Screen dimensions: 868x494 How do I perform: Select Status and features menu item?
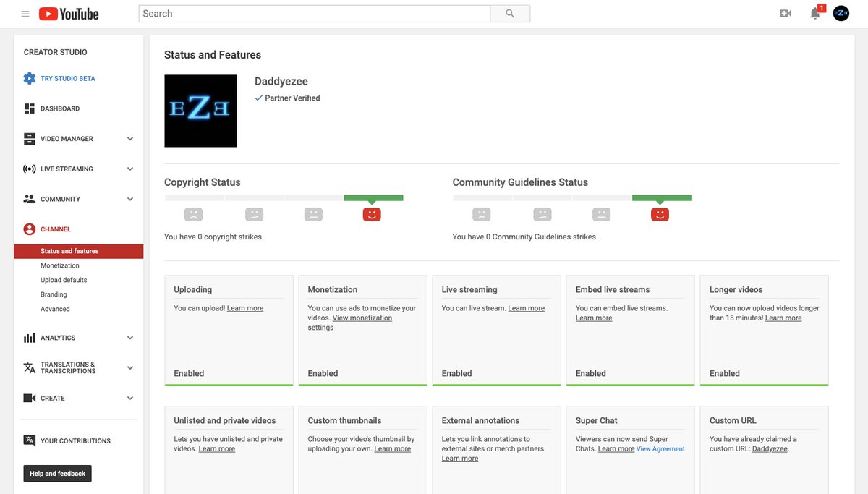79,251
